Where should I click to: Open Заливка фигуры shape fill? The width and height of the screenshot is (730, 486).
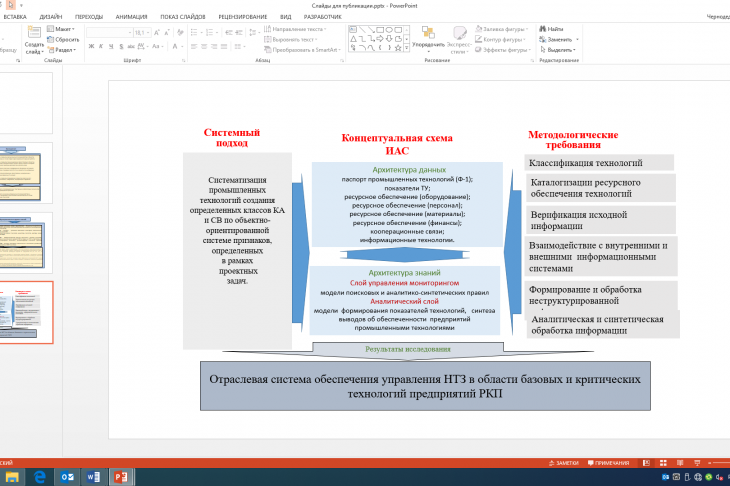[501, 29]
